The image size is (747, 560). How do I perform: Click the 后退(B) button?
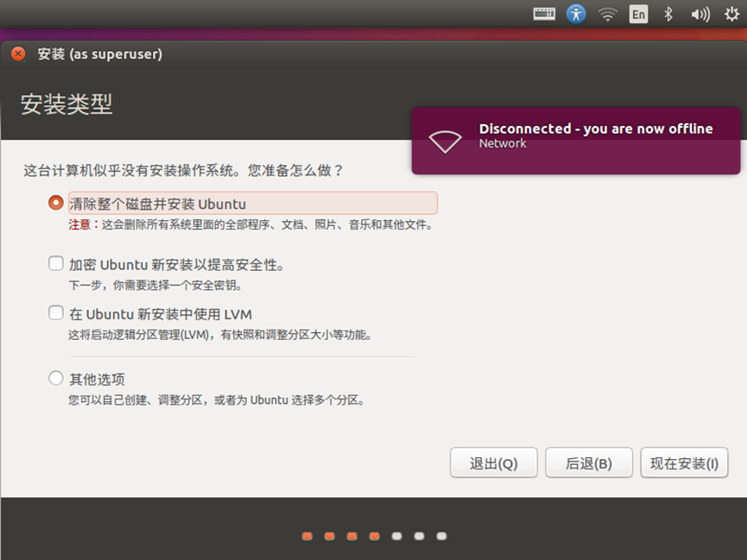(589, 462)
